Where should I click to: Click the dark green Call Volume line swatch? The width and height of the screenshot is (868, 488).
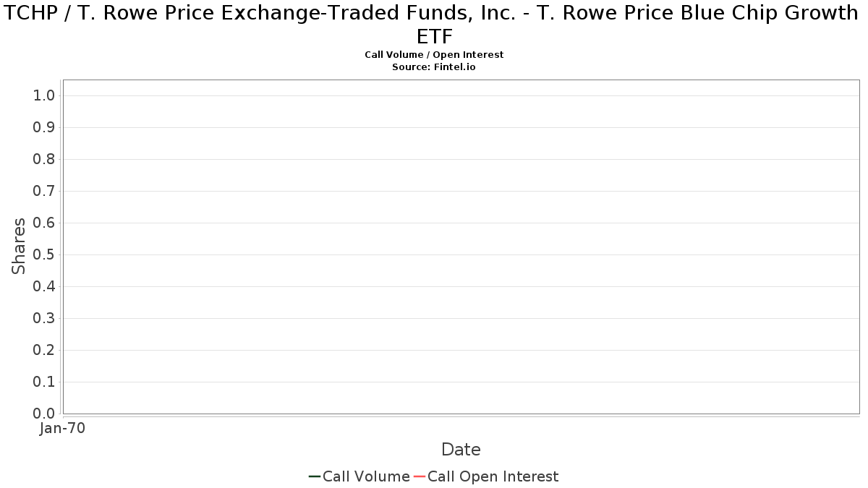point(314,476)
